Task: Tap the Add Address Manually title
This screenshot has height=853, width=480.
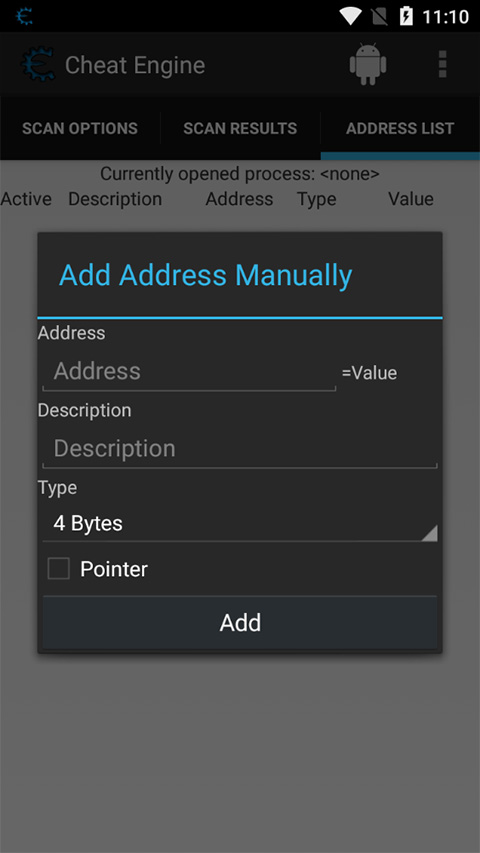Action: point(206,275)
